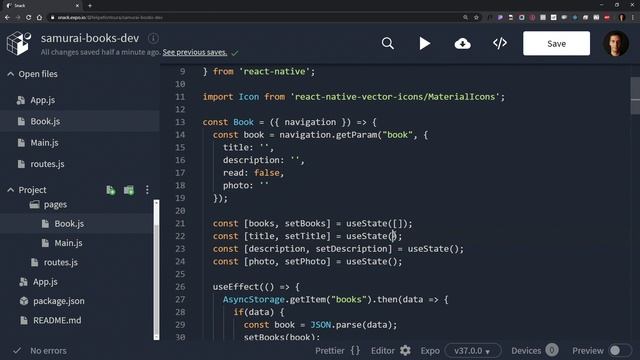
Task: Click the project panel vertical scrollbar
Action: [156, 270]
